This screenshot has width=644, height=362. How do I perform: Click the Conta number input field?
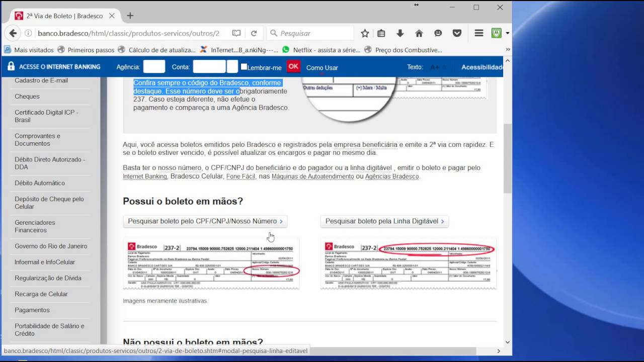pyautogui.click(x=209, y=66)
